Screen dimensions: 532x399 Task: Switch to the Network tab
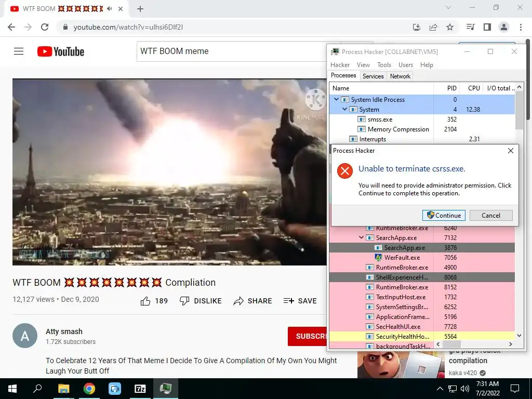pos(400,76)
